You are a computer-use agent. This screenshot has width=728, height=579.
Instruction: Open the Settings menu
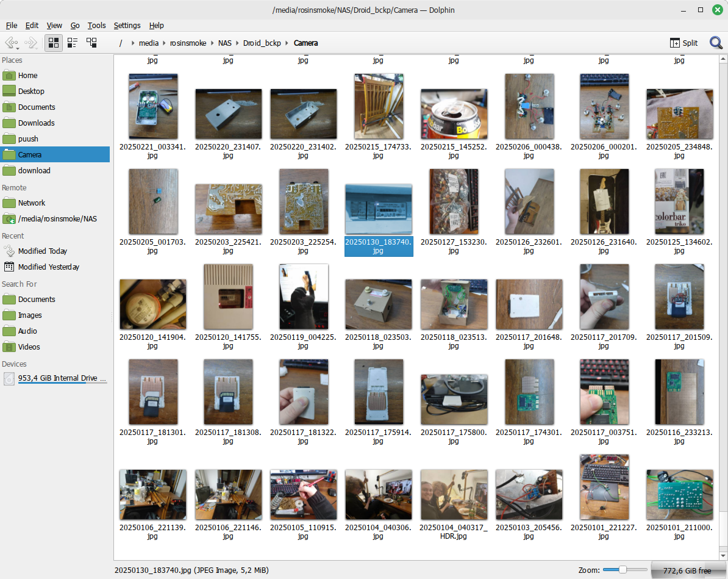point(127,26)
